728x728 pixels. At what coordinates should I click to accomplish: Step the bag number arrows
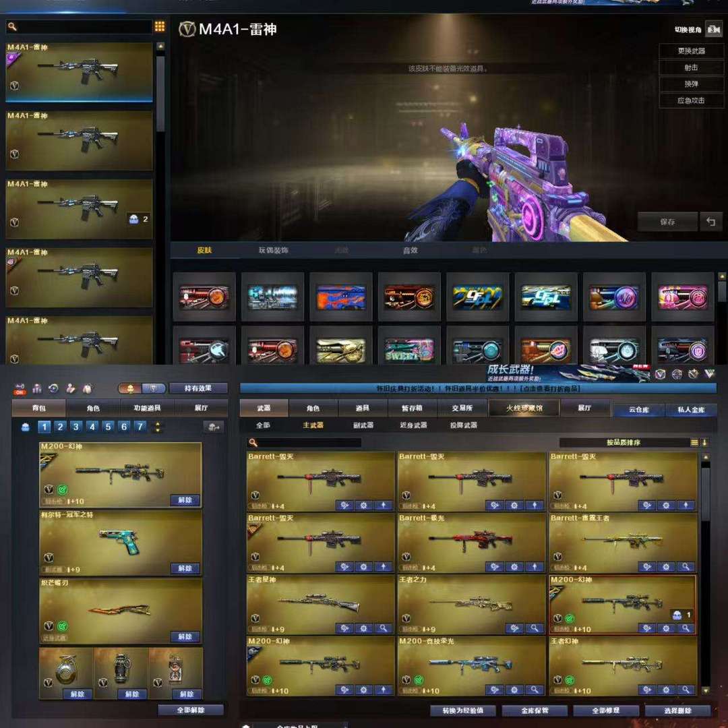tap(158, 427)
